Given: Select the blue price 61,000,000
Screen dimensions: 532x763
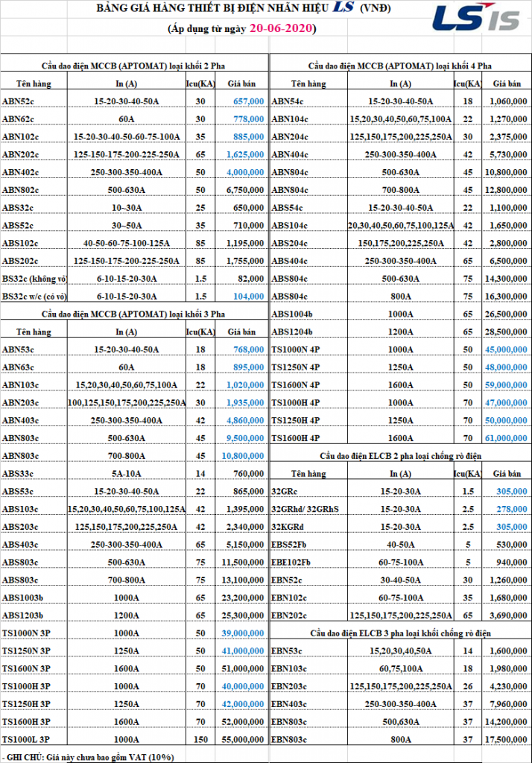Looking at the screenshot, I should 506,438.
